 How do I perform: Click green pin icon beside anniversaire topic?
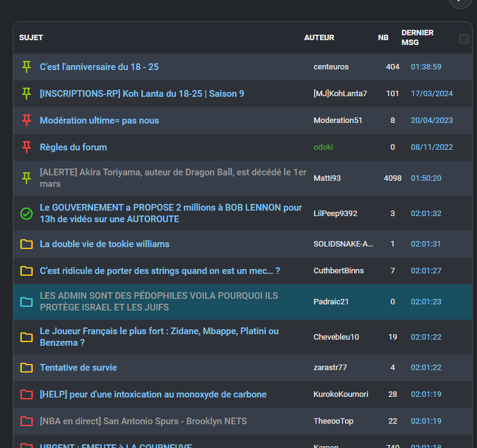pyautogui.click(x=27, y=67)
